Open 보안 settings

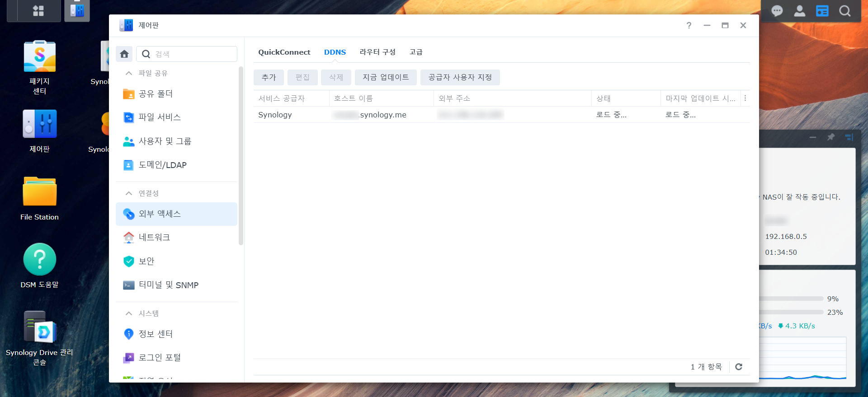pyautogui.click(x=176, y=262)
